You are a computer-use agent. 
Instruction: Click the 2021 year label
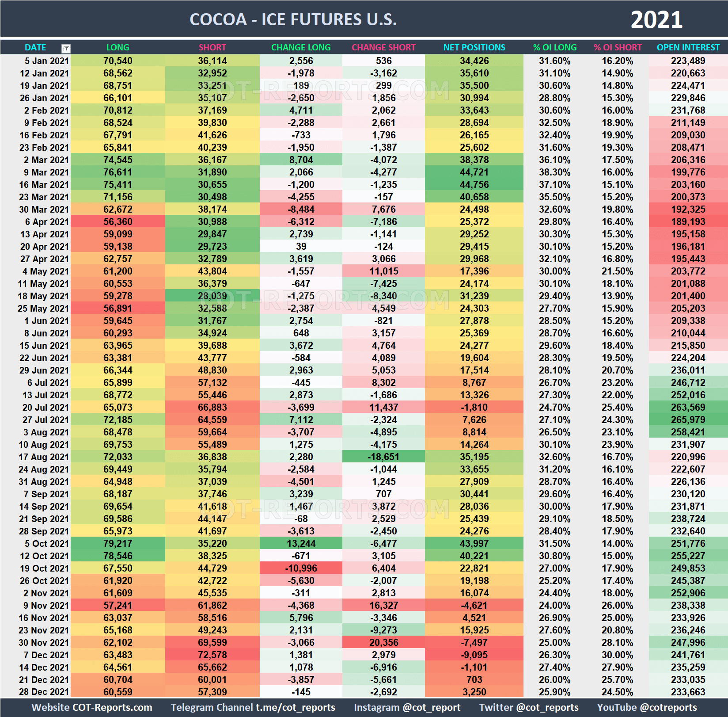pos(657,19)
